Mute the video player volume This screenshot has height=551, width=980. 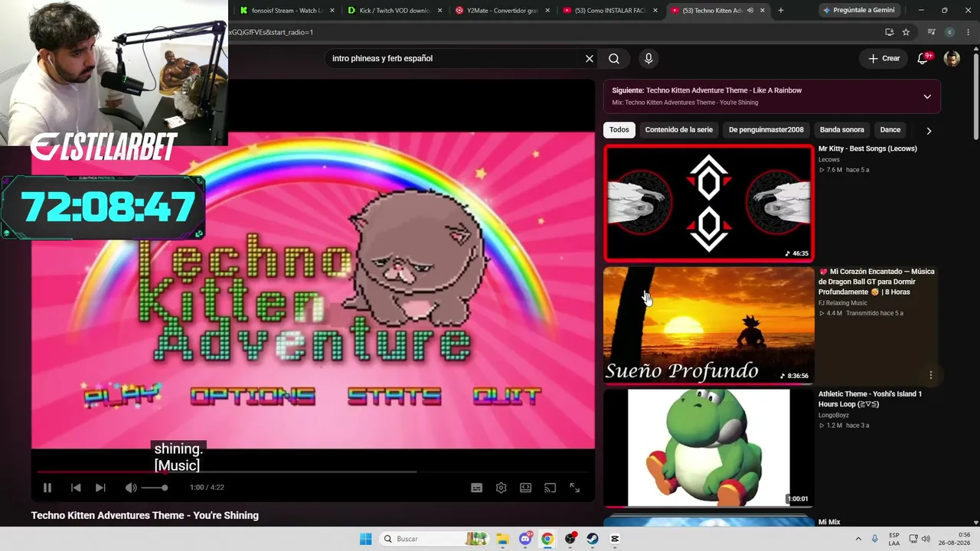pyautogui.click(x=131, y=487)
